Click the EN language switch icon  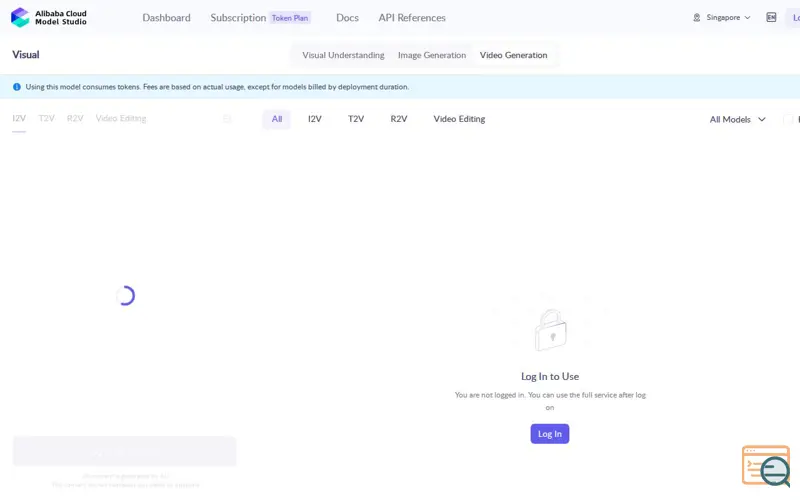(x=771, y=17)
